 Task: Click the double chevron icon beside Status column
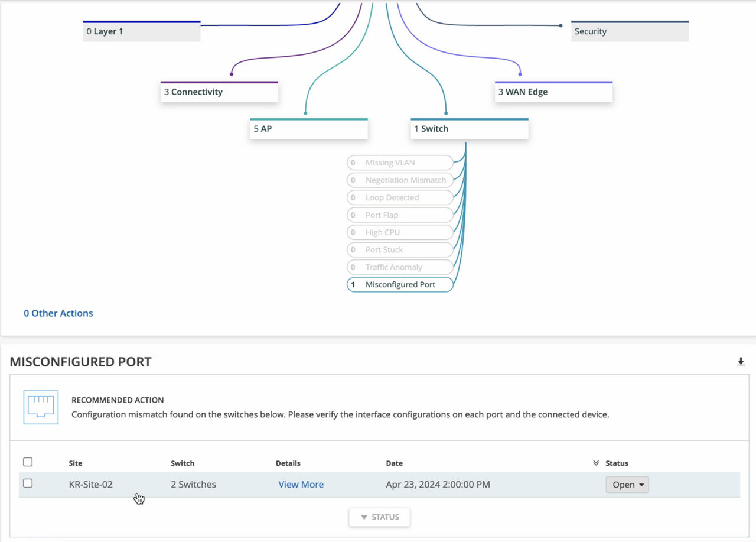pyautogui.click(x=596, y=463)
